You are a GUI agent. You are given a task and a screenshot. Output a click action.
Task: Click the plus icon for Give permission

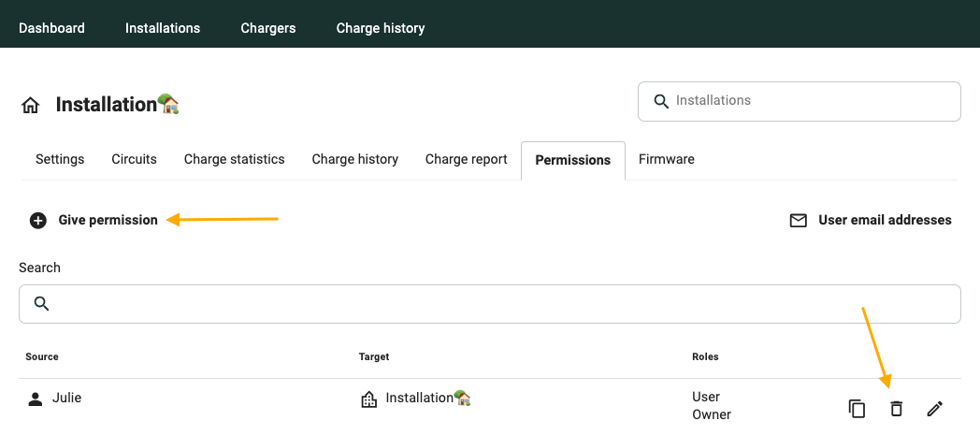click(x=38, y=221)
